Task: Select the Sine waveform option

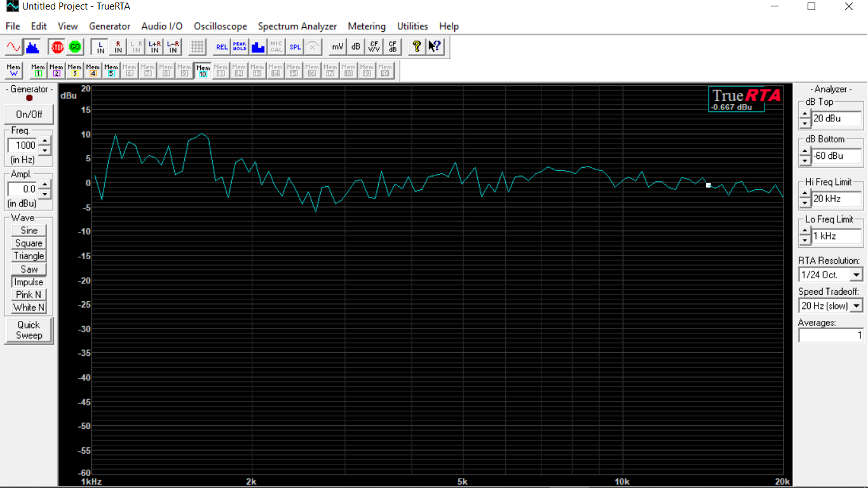Action: tap(29, 230)
